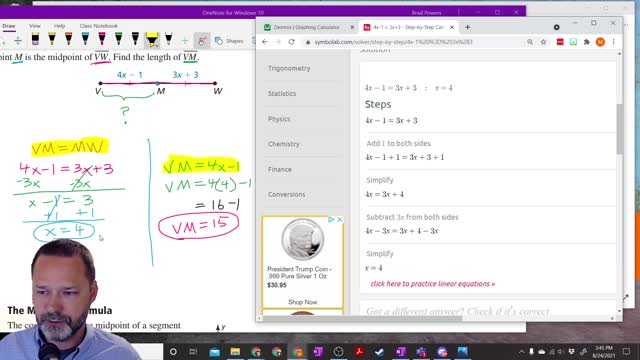Go forward in the browser
Image resolution: width=640 pixels, height=360 pixels.
(278, 42)
